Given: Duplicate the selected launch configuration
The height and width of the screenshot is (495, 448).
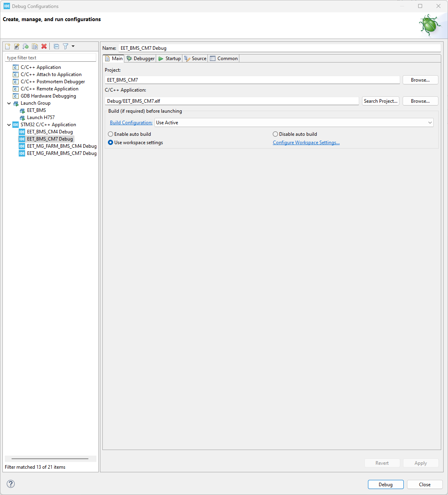Looking at the screenshot, I should [x=35, y=46].
